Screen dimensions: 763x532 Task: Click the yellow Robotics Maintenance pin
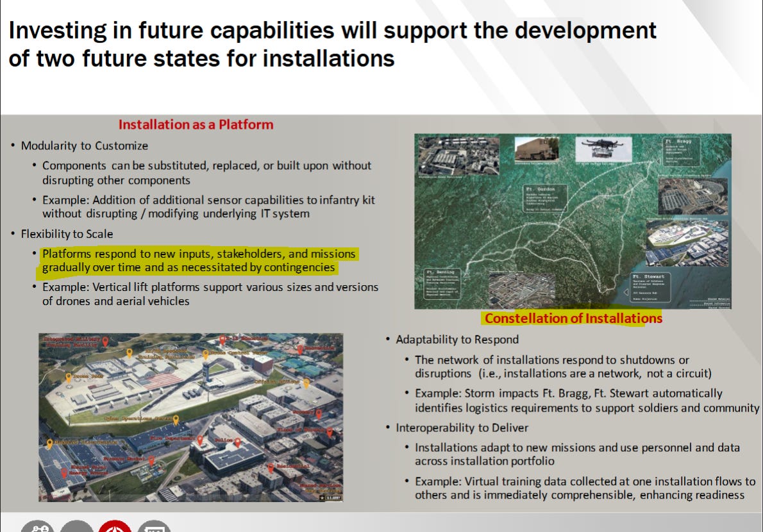tap(49, 444)
